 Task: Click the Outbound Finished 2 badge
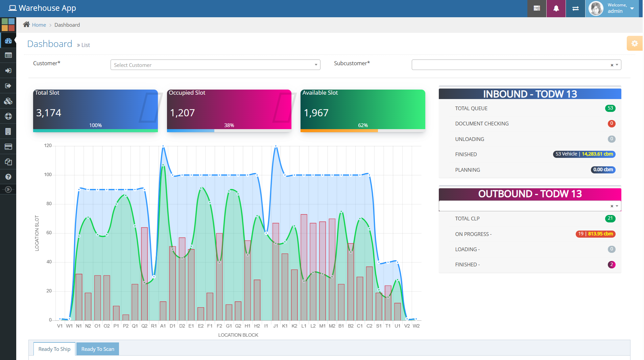tap(612, 265)
